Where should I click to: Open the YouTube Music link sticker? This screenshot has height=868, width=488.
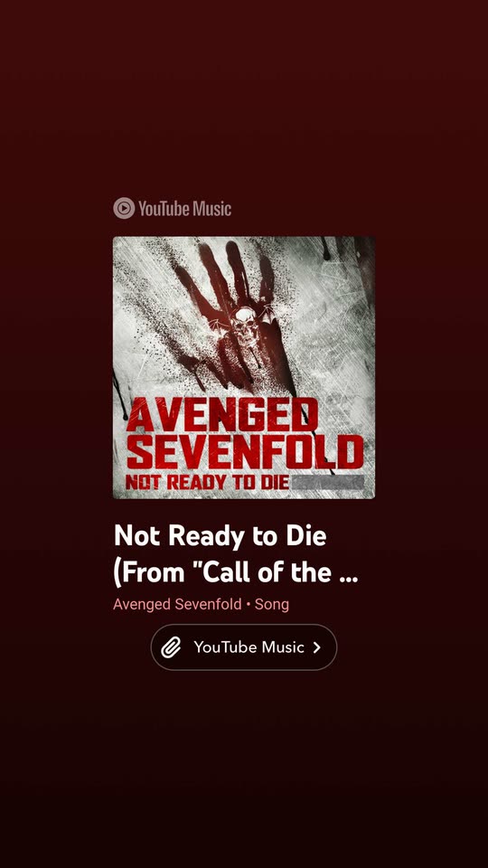pyautogui.click(x=244, y=647)
